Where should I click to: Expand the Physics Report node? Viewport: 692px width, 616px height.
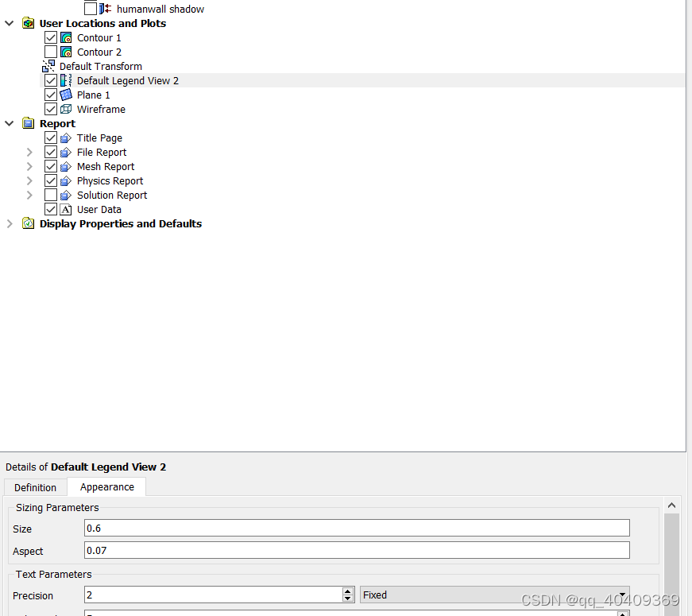click(x=29, y=180)
